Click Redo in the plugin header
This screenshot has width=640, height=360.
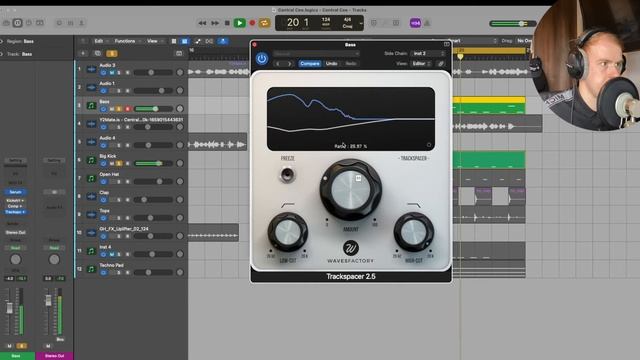(x=351, y=64)
